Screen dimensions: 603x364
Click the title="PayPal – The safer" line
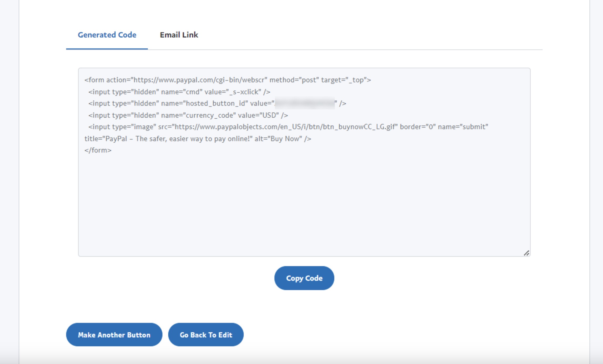(198, 139)
